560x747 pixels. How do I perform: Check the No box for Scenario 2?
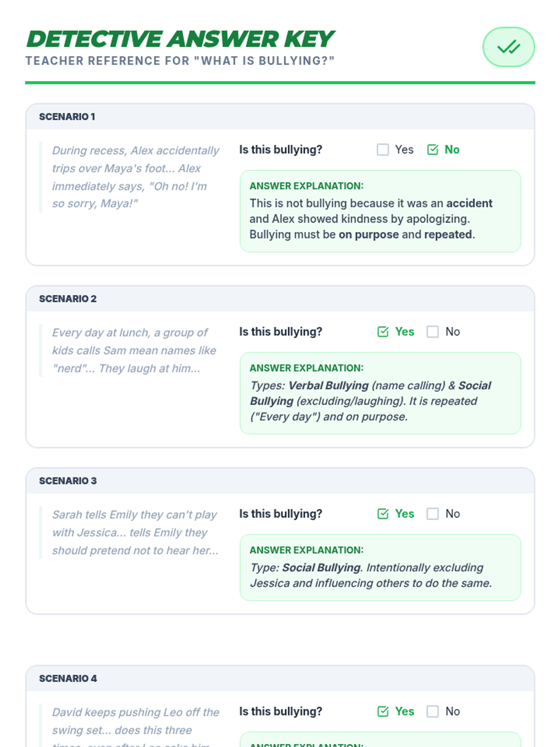pos(433,331)
